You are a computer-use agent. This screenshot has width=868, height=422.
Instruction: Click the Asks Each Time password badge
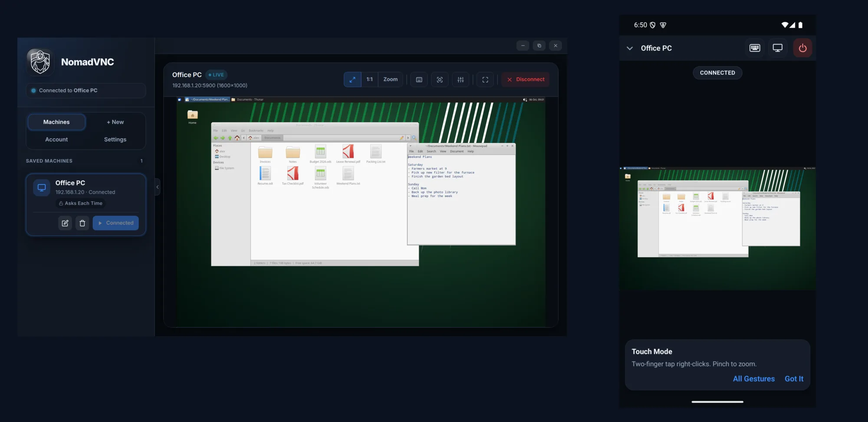[81, 203]
